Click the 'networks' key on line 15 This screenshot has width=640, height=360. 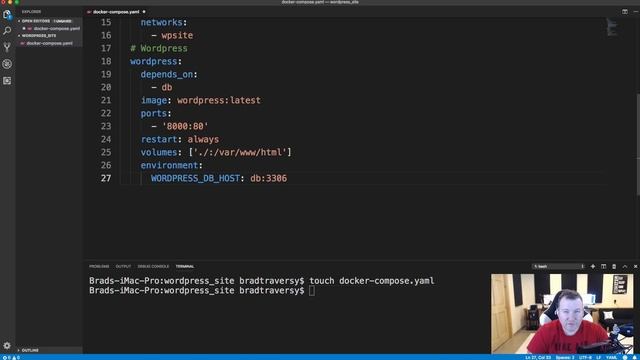pos(162,22)
